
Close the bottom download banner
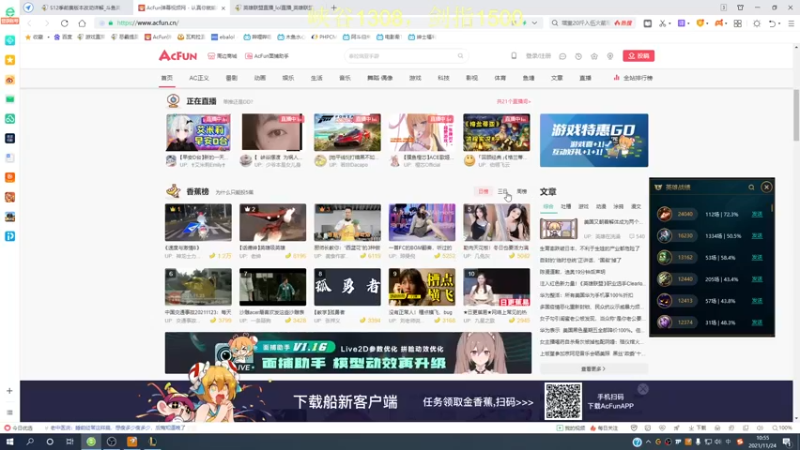(643, 389)
